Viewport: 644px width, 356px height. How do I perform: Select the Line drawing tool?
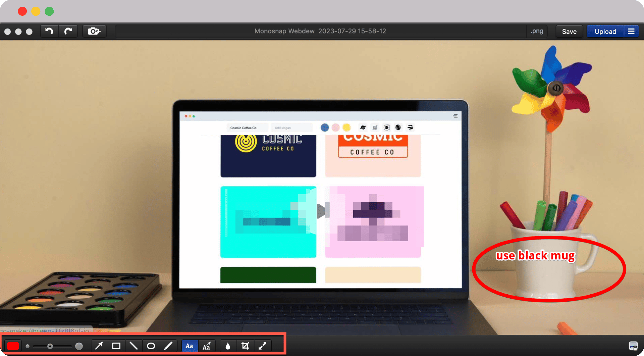pos(133,346)
